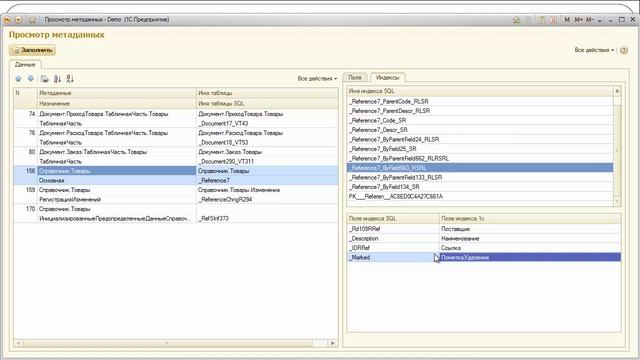
Task: Add current page to favorites icon
Action: point(516,20)
